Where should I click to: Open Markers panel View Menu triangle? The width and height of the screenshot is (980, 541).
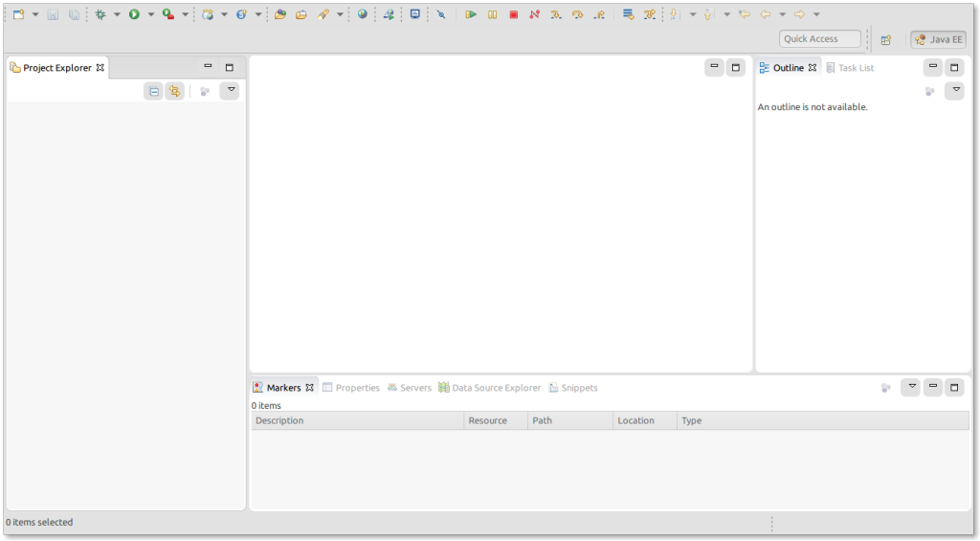[x=912, y=387]
